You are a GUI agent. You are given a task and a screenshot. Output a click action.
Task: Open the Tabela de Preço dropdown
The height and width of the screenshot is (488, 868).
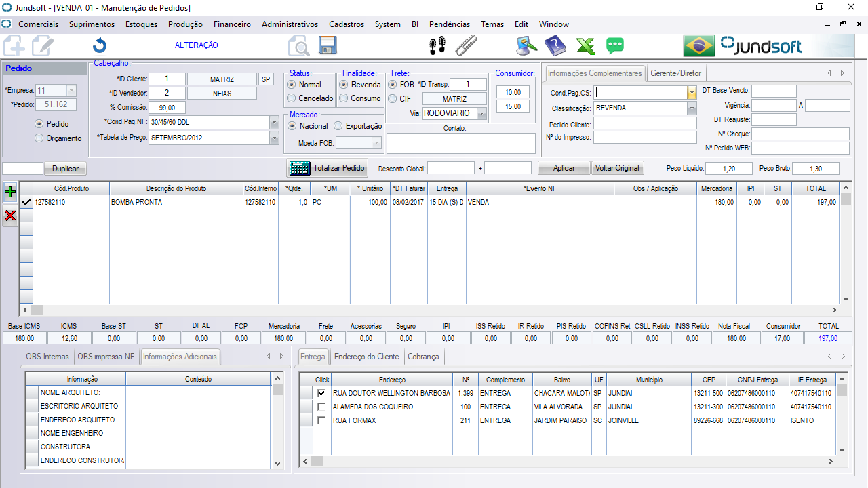click(x=274, y=138)
